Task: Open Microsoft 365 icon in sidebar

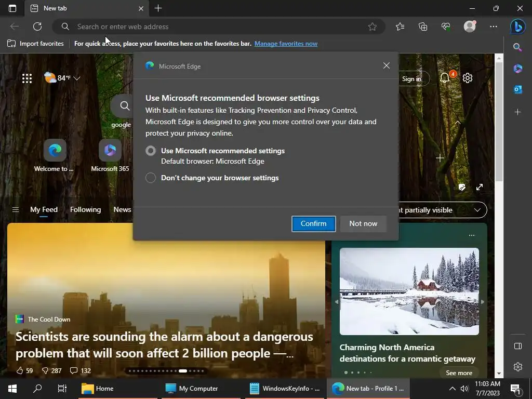Action: click(x=518, y=68)
